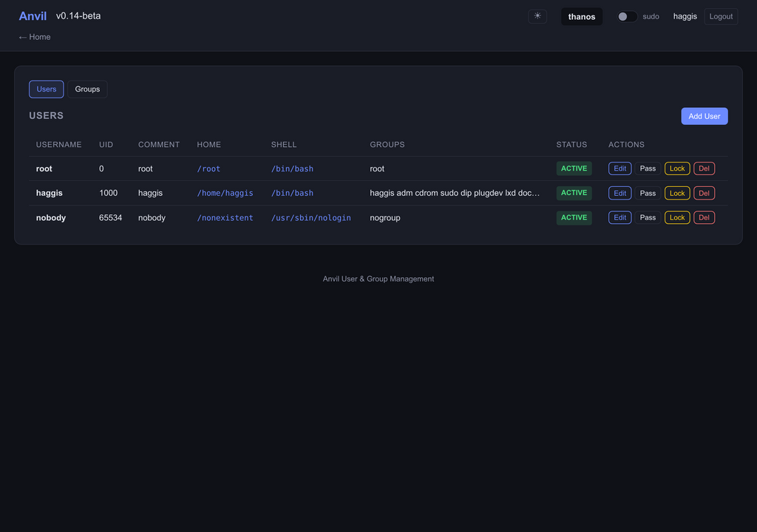757x532 pixels.
Task: Click the v0.14-beta version label
Action: pos(78,16)
